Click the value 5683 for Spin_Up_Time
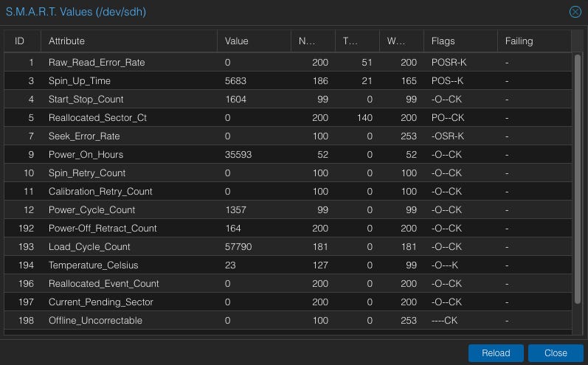The image size is (588, 365). [x=235, y=81]
